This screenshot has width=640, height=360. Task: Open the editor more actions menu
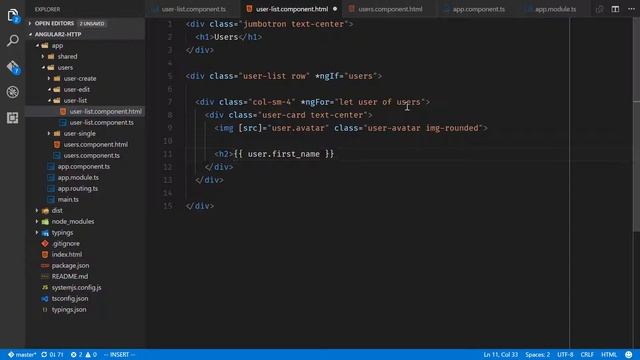(631, 9)
